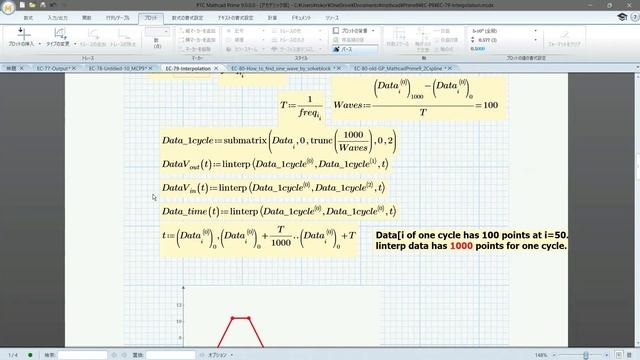Select the DataVout(t) linterp equation

[x=275, y=164]
